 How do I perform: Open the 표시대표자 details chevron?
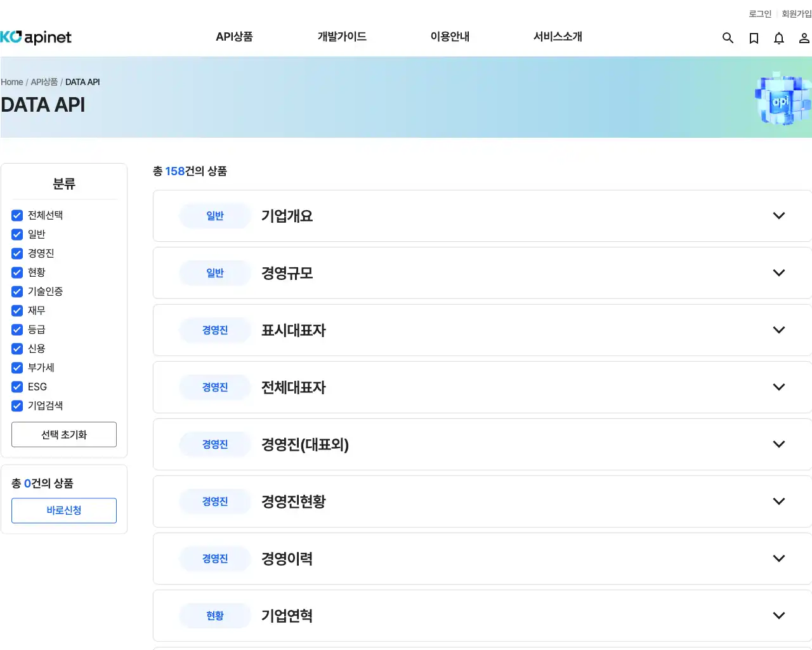point(779,329)
